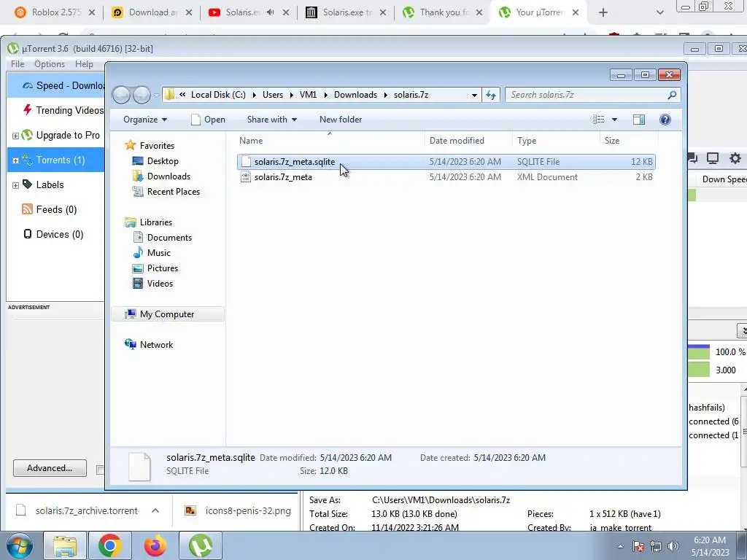Image resolution: width=747 pixels, height=560 pixels.
Task: Open the Windows Start menu
Action: click(19, 545)
